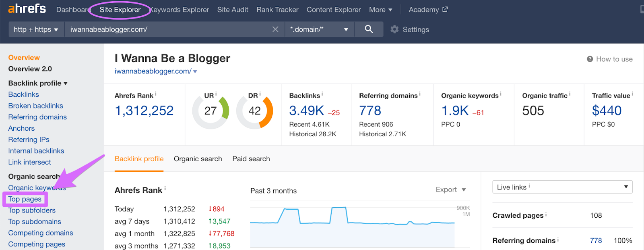This screenshot has height=250, width=644.
Task: Click the 3.49K backlinks value
Action: point(306,110)
